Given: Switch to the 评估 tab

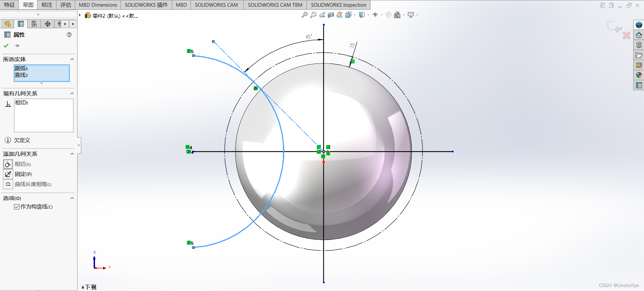Looking at the screenshot, I should (x=66, y=5).
